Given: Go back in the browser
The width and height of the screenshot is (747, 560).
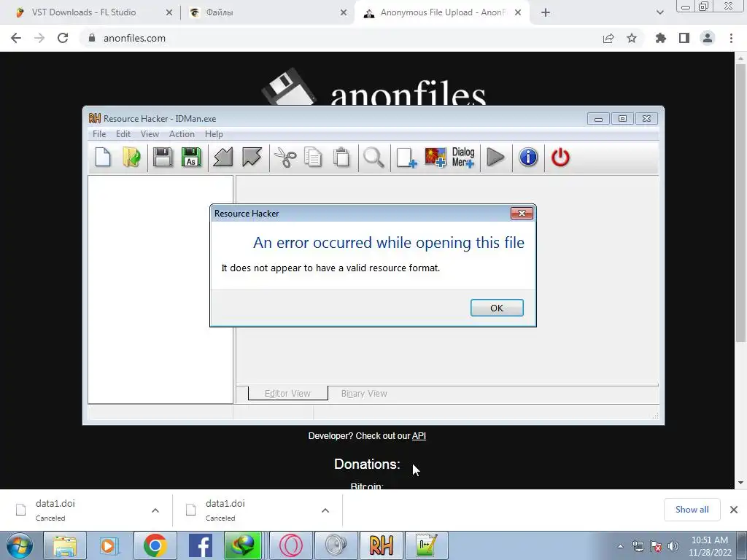Looking at the screenshot, I should 16,38.
